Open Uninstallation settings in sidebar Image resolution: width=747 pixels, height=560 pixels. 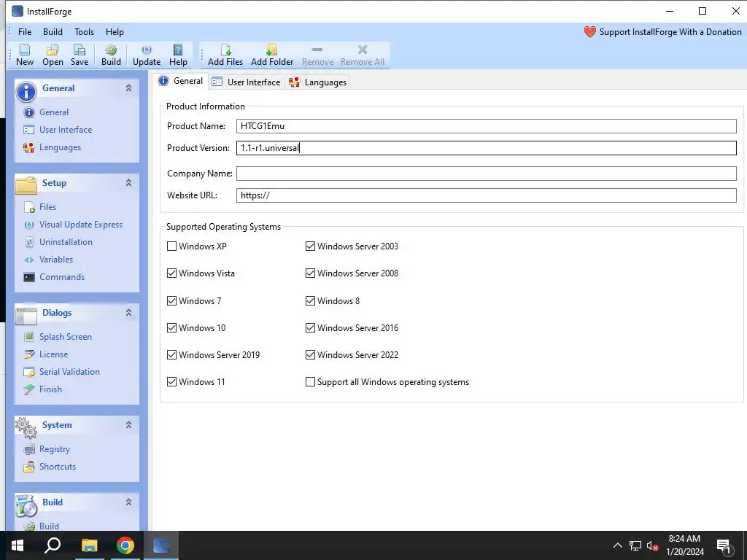66,242
